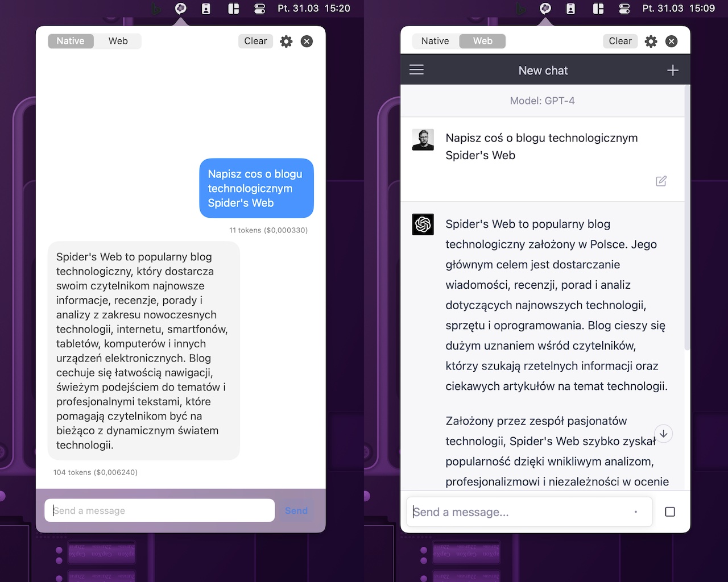Open settings gear in left window
The image size is (728, 582).
tap(286, 41)
